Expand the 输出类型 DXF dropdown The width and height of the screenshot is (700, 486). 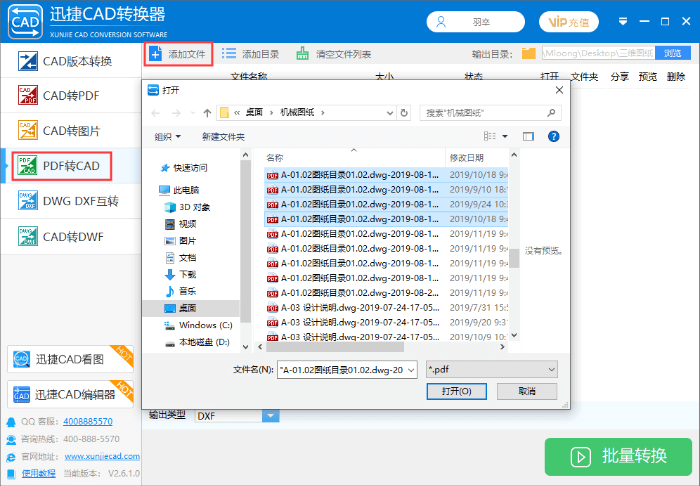[270, 416]
